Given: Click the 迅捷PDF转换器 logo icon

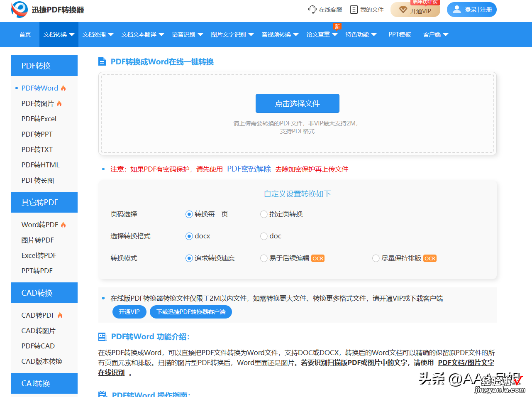Looking at the screenshot, I should (x=20, y=10).
